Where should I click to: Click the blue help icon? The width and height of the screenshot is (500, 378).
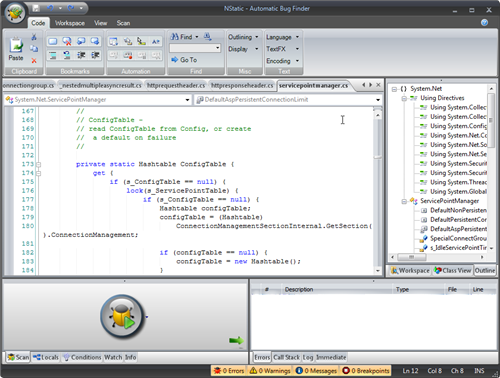click(x=484, y=22)
